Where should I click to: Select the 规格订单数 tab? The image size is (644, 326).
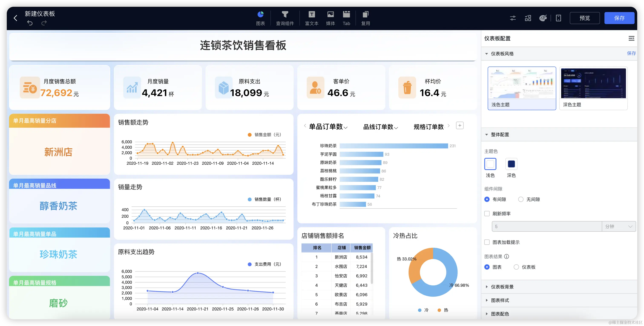428,127
